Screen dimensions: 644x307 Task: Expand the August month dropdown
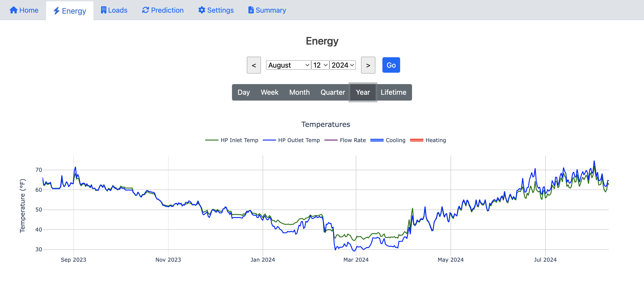point(287,65)
